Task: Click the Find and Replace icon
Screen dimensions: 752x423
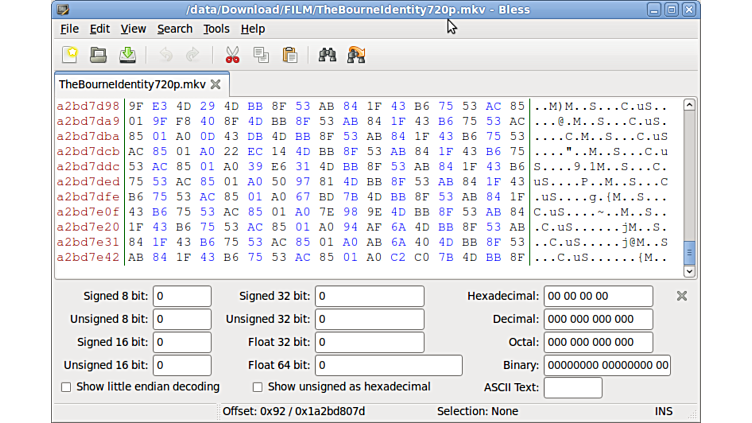Action: tap(356, 55)
